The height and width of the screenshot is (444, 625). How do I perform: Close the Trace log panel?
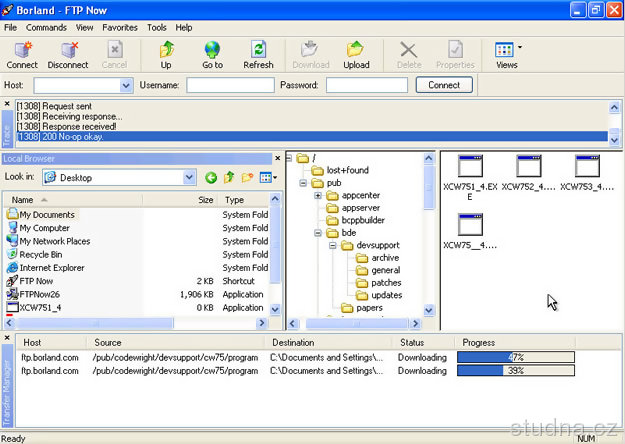point(8,102)
